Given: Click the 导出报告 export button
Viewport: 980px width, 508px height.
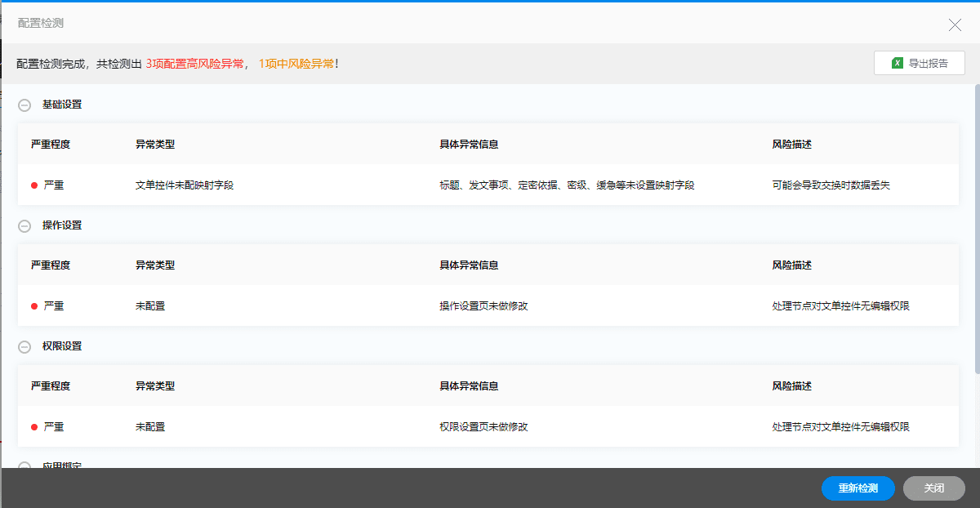Looking at the screenshot, I should tap(920, 63).
